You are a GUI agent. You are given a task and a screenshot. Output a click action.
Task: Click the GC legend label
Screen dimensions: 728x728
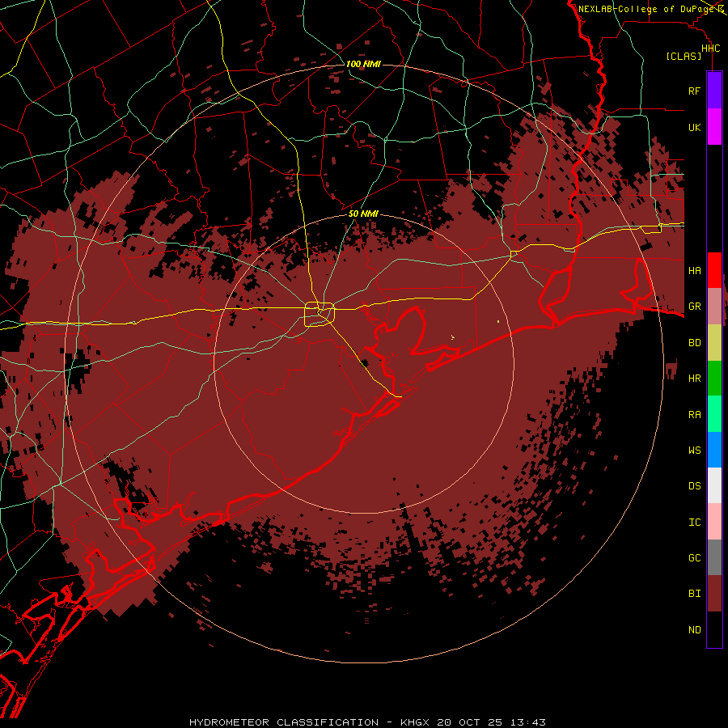coord(694,557)
